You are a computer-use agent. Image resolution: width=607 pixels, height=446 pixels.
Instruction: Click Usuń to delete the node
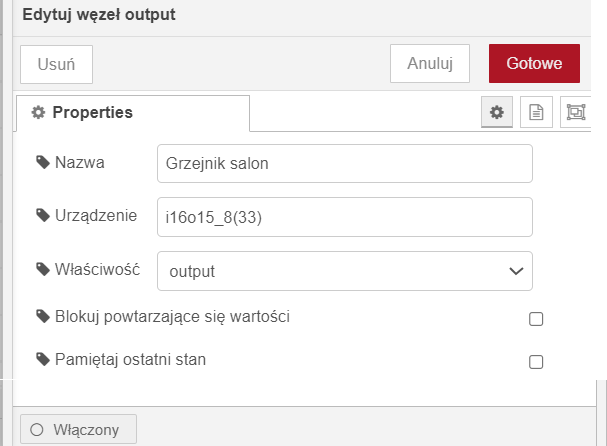pos(57,64)
